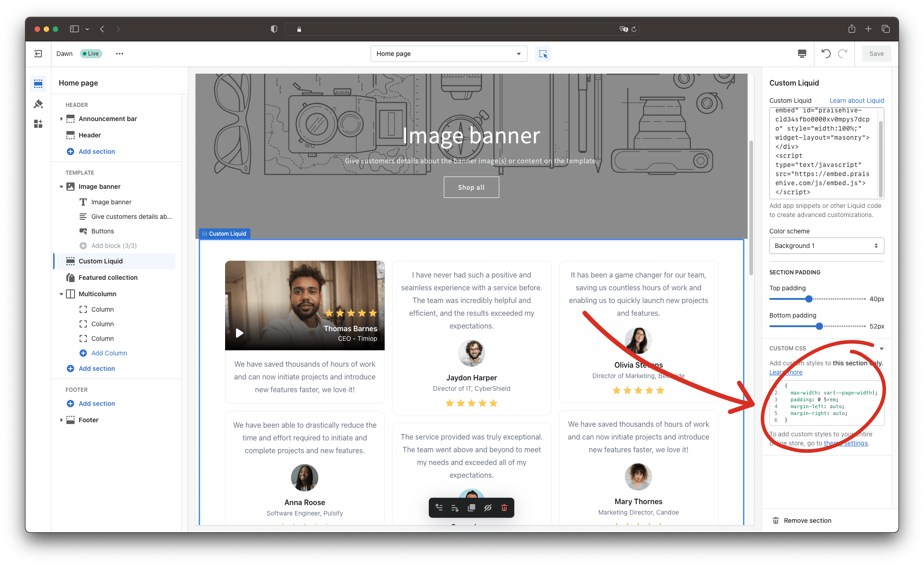Delete section using red trash icon
This screenshot has width=924, height=566.
(504, 508)
